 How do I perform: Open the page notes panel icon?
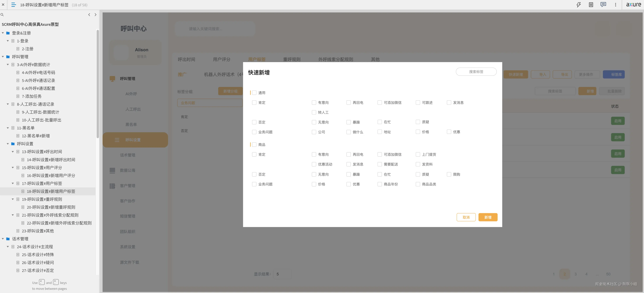(591, 5)
